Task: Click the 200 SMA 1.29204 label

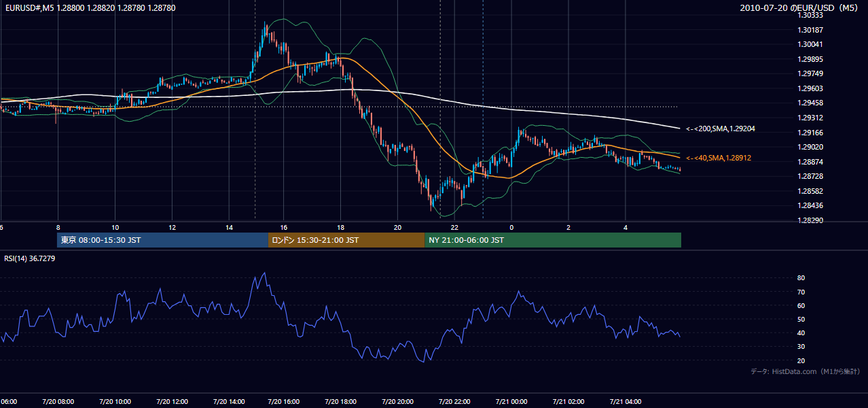Action: click(721, 129)
